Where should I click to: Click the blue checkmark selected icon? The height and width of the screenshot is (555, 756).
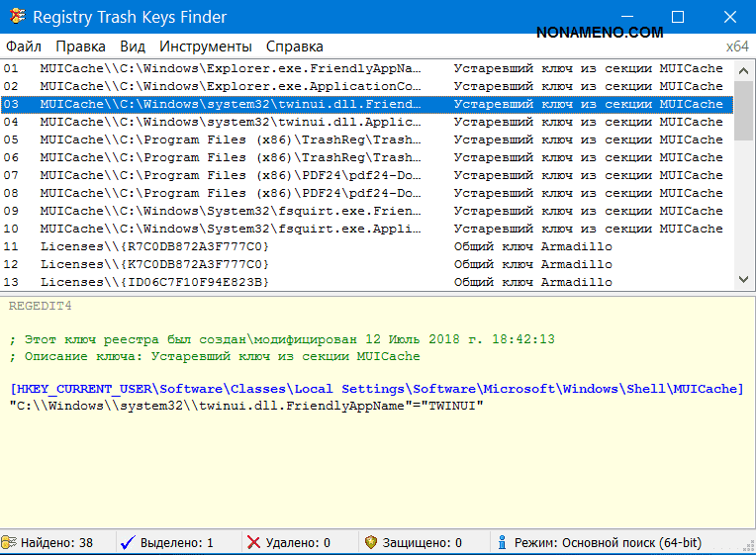[127, 543]
